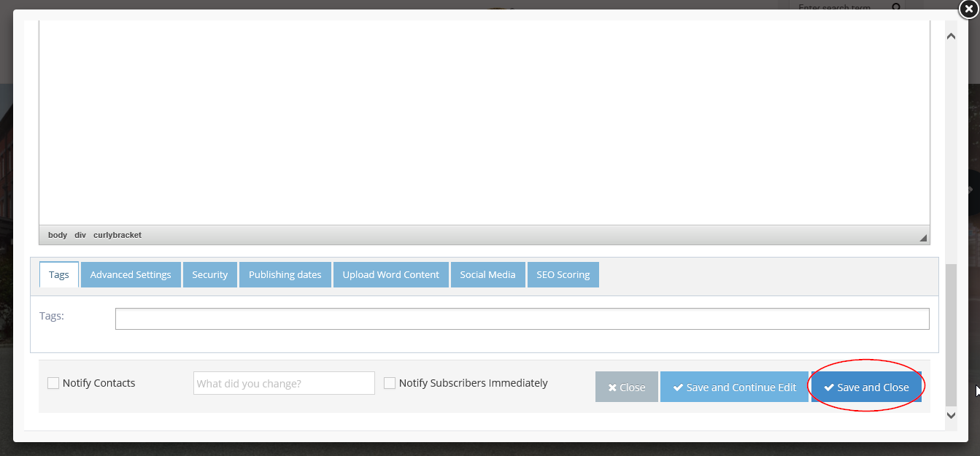Enable the Notify Contacts checkbox

click(53, 382)
